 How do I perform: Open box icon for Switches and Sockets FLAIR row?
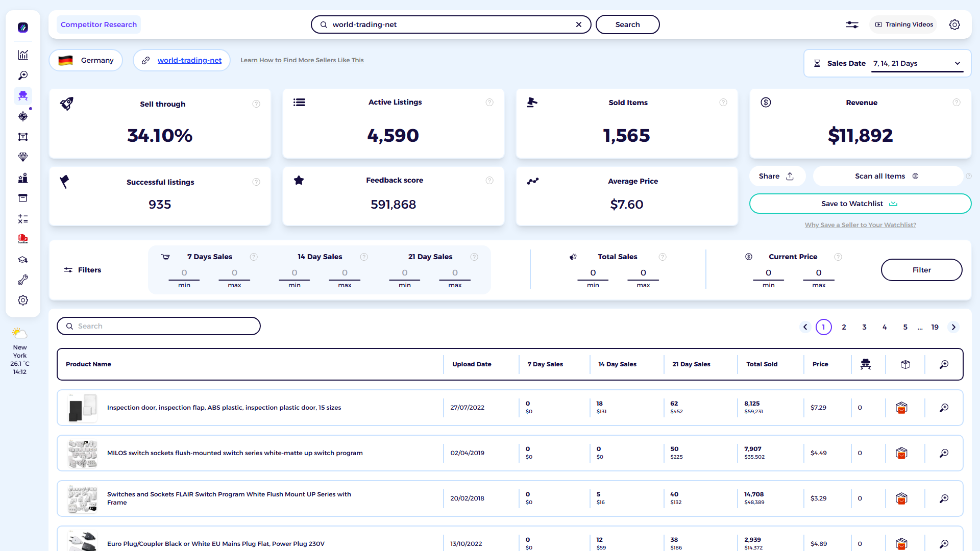click(x=901, y=498)
